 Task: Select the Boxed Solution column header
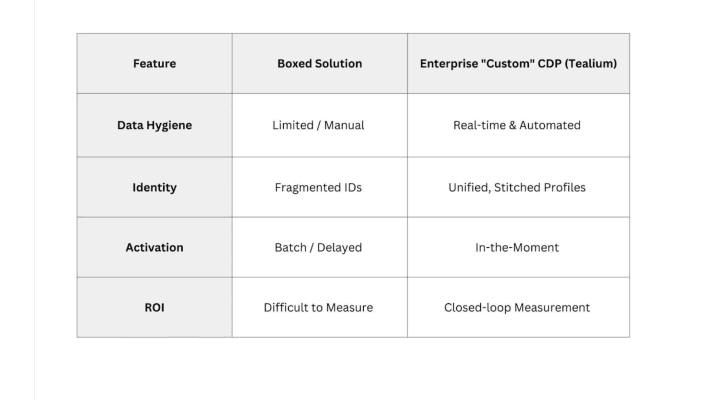click(x=320, y=63)
